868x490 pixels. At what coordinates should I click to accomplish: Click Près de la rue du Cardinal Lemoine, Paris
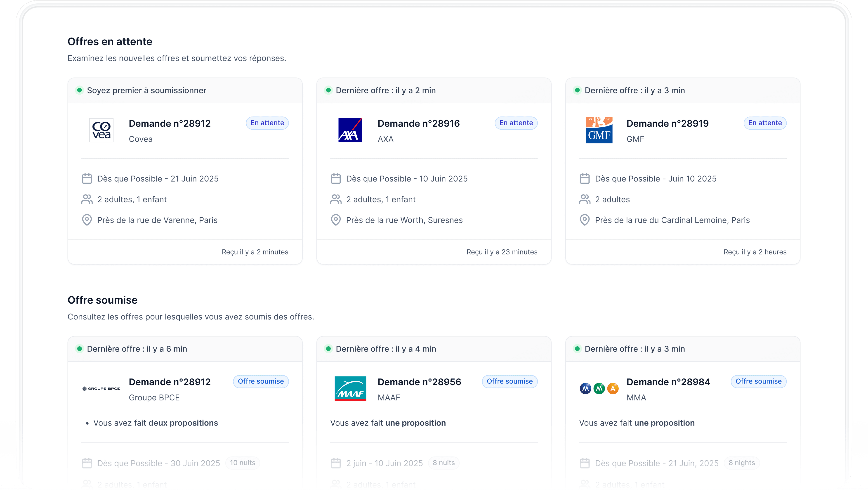pos(672,220)
